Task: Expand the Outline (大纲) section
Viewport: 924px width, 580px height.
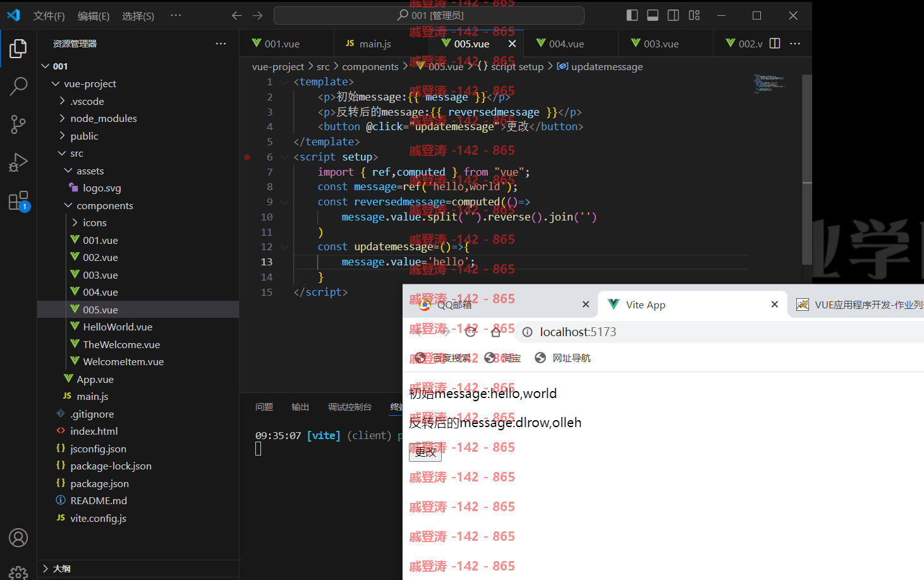Action: pyautogui.click(x=138, y=569)
